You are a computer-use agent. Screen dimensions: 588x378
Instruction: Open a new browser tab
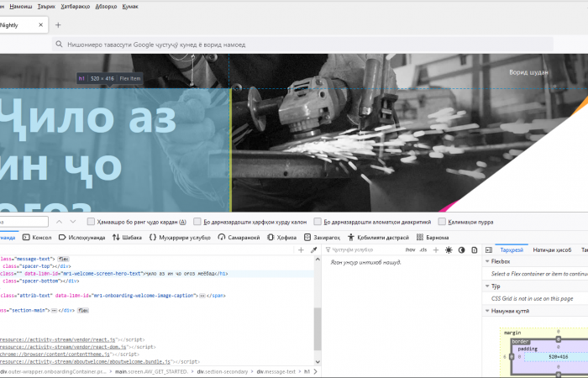(x=58, y=25)
